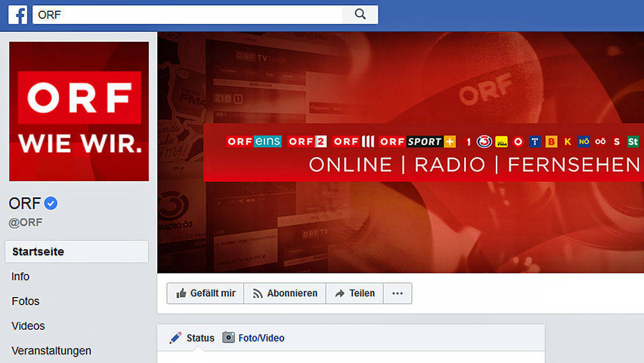Open the ORF WIE WIR profile picture

[79, 112]
